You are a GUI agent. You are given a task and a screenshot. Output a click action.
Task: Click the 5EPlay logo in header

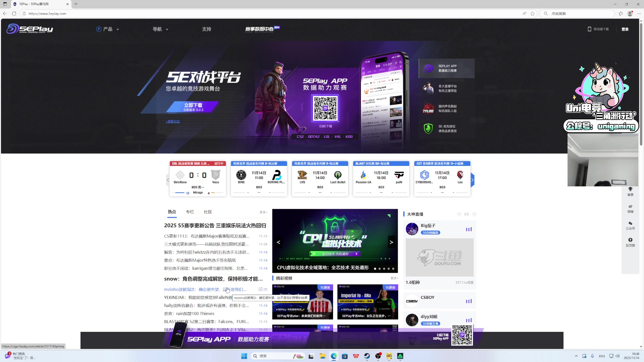(x=30, y=29)
